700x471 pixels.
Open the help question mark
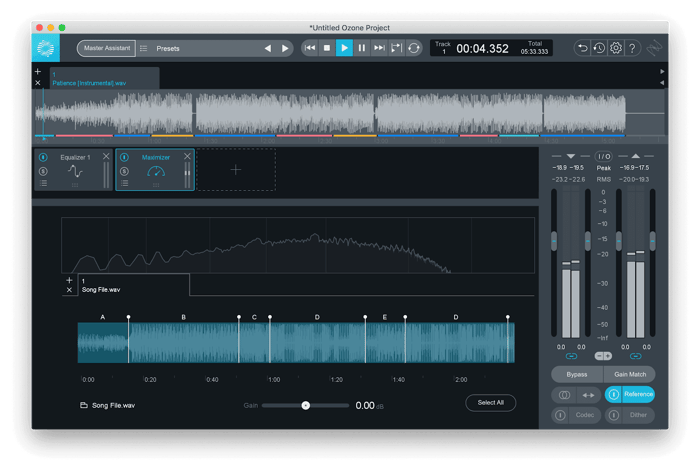pos(632,48)
